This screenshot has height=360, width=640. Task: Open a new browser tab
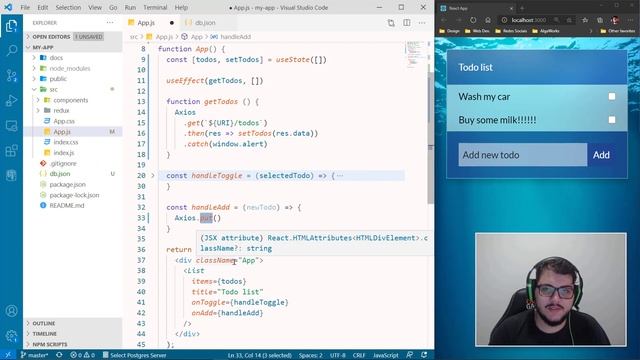pyautogui.click(x=522, y=8)
